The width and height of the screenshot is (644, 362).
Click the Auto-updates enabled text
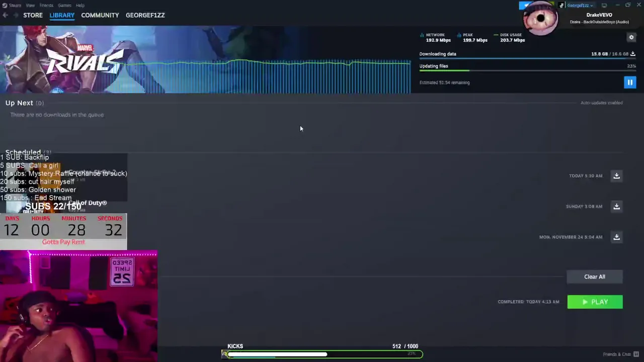click(x=602, y=103)
